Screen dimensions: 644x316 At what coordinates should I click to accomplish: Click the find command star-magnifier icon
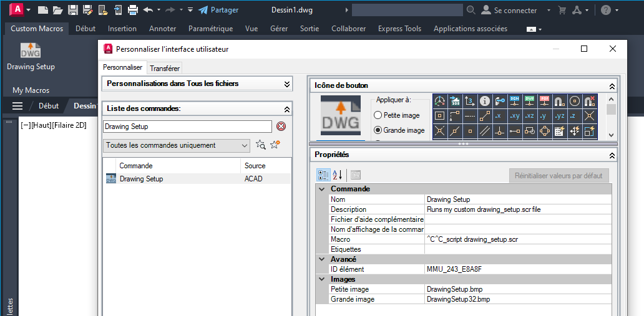point(261,145)
